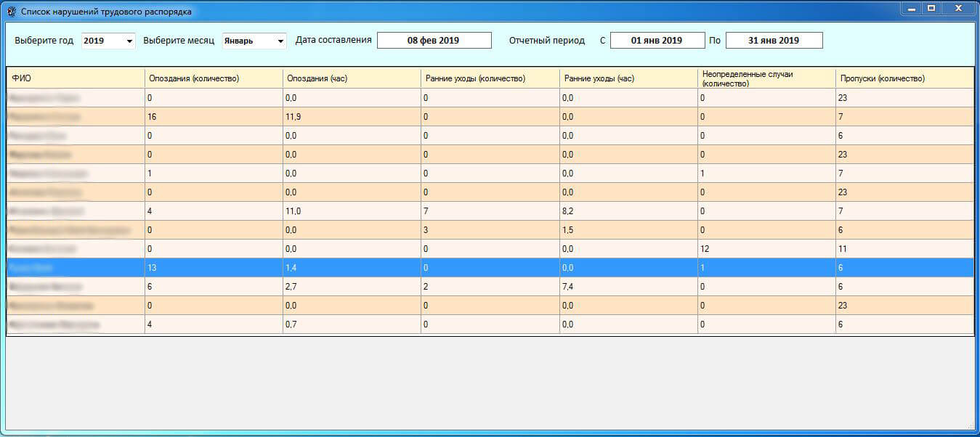
Task: Minimize the Список нарушений window
Action: (911, 8)
